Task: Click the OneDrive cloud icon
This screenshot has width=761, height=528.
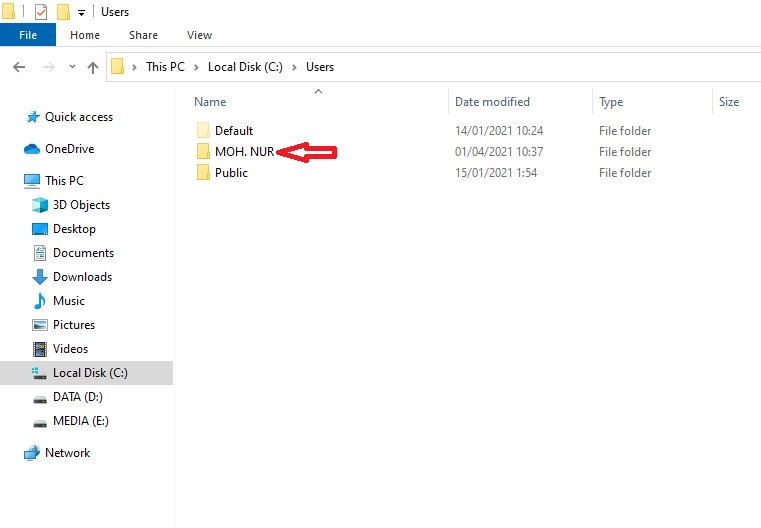Action: [x=32, y=149]
